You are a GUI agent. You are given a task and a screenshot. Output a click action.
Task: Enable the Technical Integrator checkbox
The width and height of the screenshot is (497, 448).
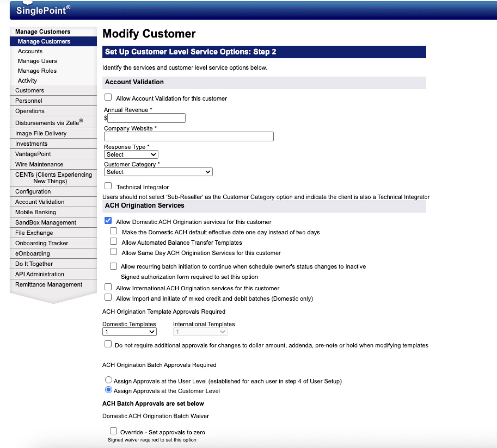pos(108,186)
